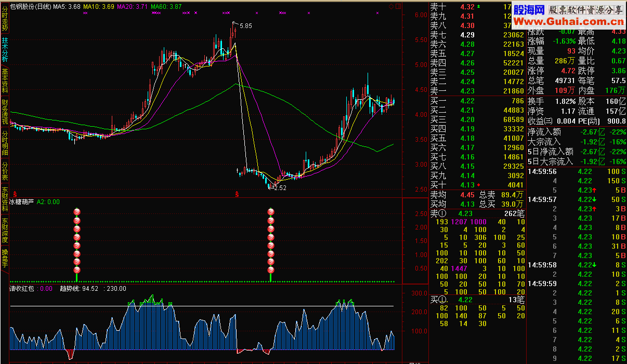
Task: Click the 冰糖葫芦 indicator name
Action: 22,202
